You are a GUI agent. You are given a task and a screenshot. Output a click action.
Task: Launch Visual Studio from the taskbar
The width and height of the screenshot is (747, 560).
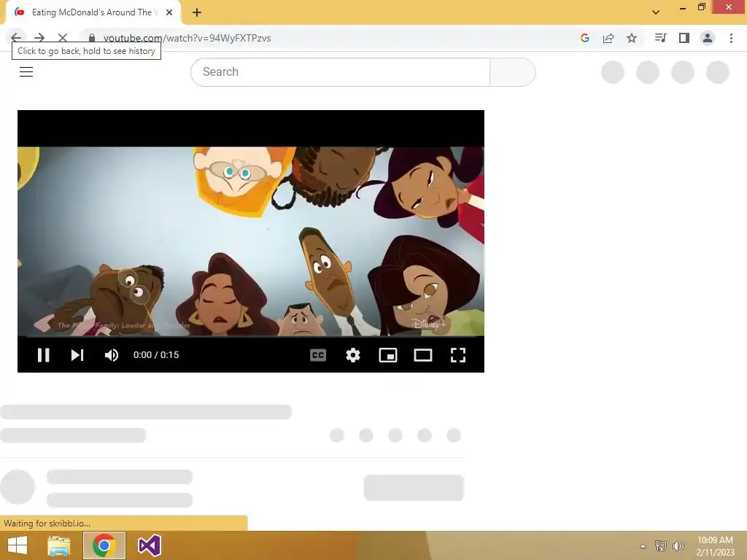[149, 545]
